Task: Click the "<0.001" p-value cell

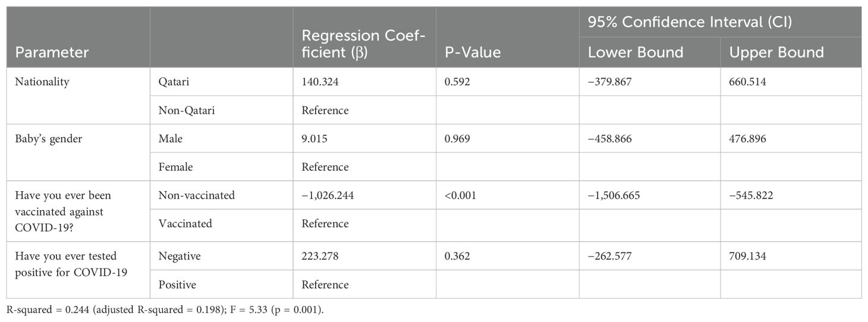Action: [x=461, y=195]
